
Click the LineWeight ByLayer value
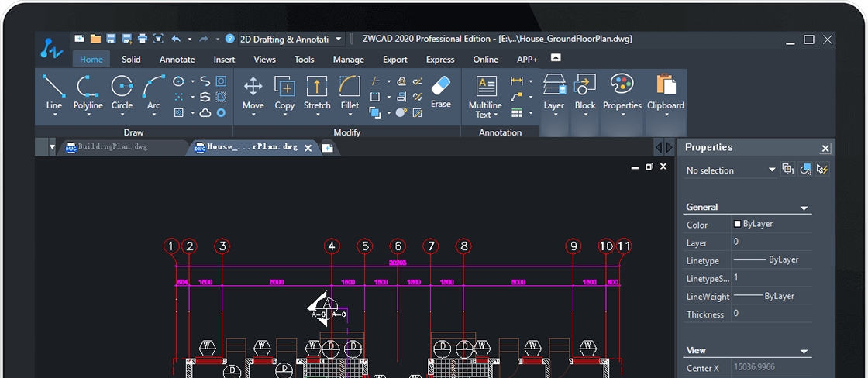click(772, 296)
